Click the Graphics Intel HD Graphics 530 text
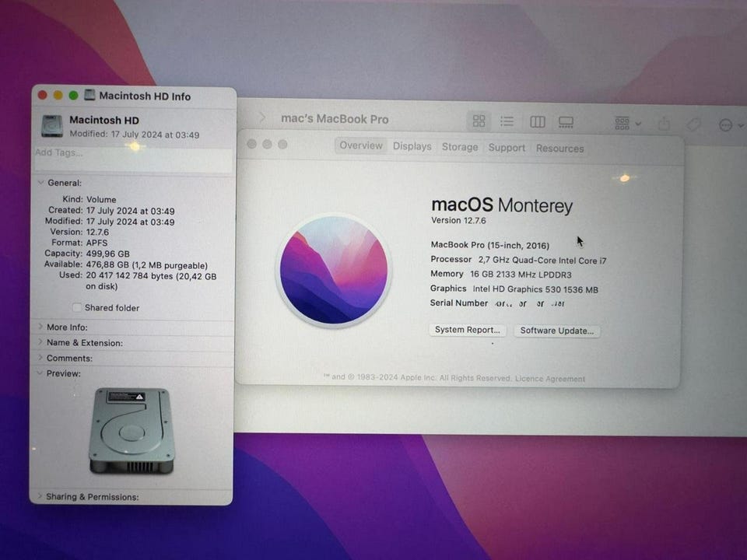The height and width of the screenshot is (560, 747). pos(514,289)
